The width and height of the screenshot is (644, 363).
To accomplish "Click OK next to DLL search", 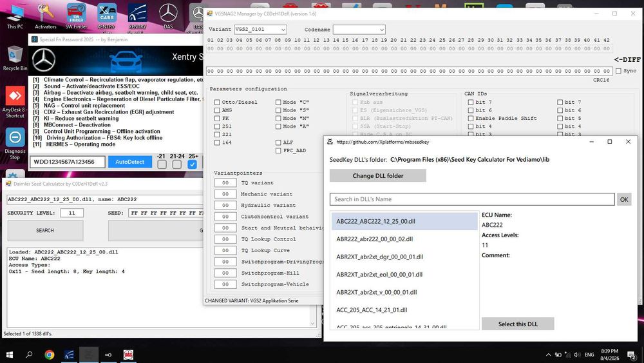I will pos(624,199).
